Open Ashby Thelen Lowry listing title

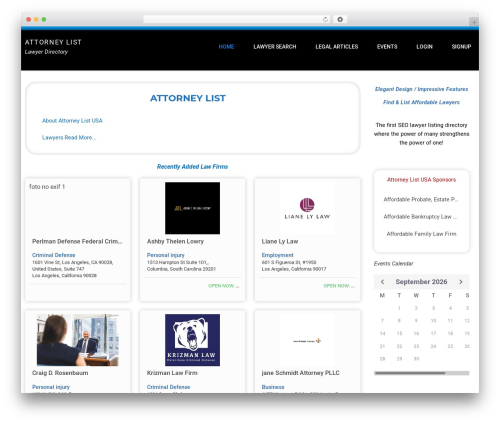(175, 241)
